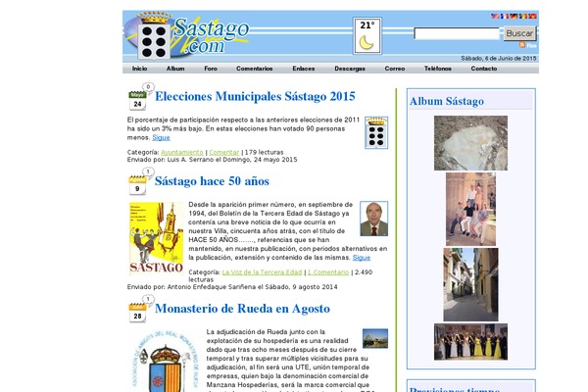
Task: Open the yellow SASTAGO poster image
Action: click(x=157, y=238)
